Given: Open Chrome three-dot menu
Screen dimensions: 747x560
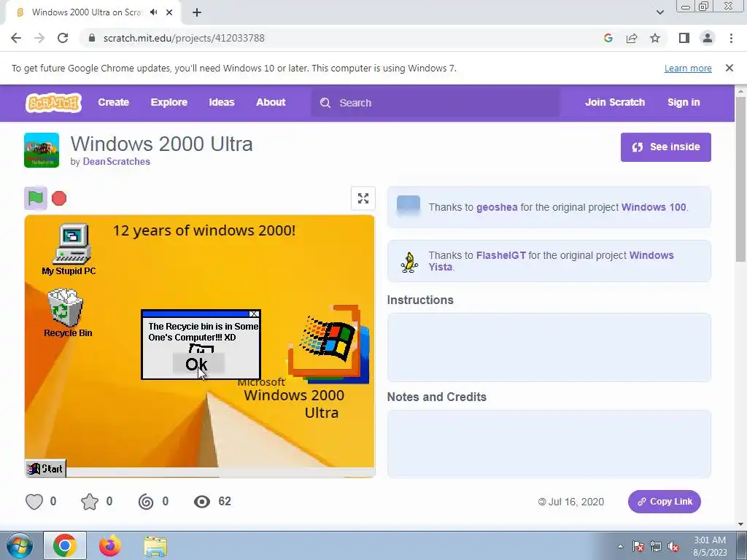Looking at the screenshot, I should [x=731, y=38].
